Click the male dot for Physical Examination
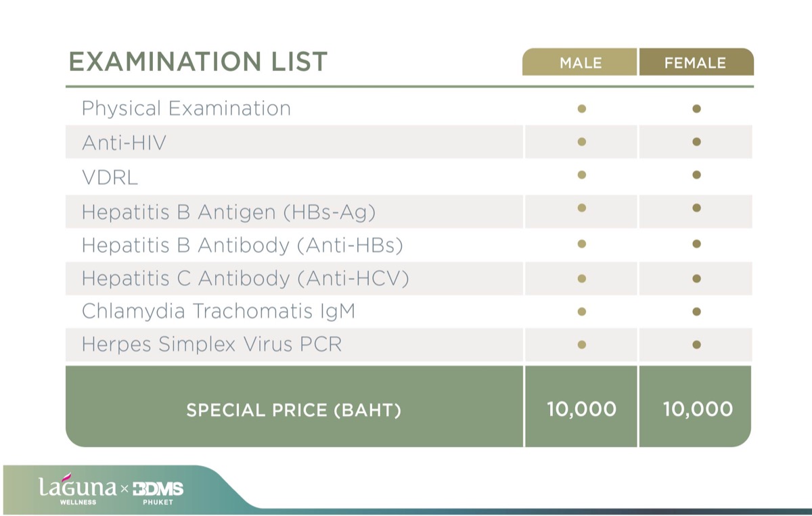This screenshot has height=516, width=812. pyautogui.click(x=581, y=108)
